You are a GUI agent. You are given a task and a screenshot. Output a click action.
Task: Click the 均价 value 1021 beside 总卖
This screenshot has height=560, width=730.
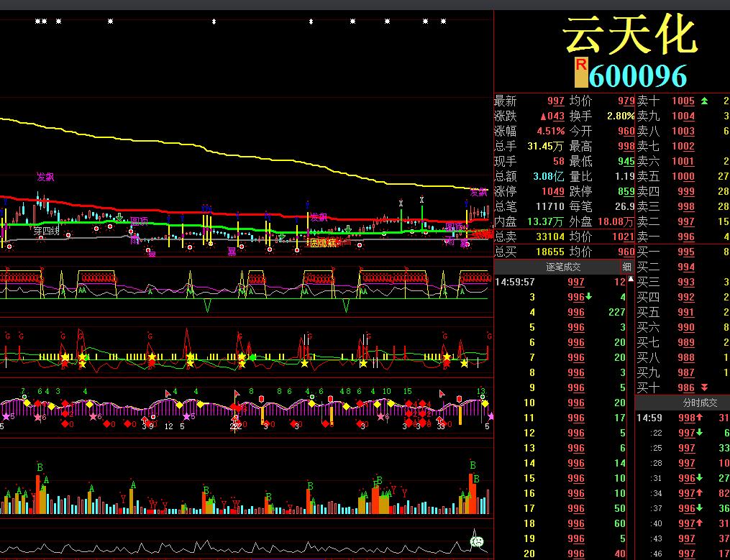[623, 237]
